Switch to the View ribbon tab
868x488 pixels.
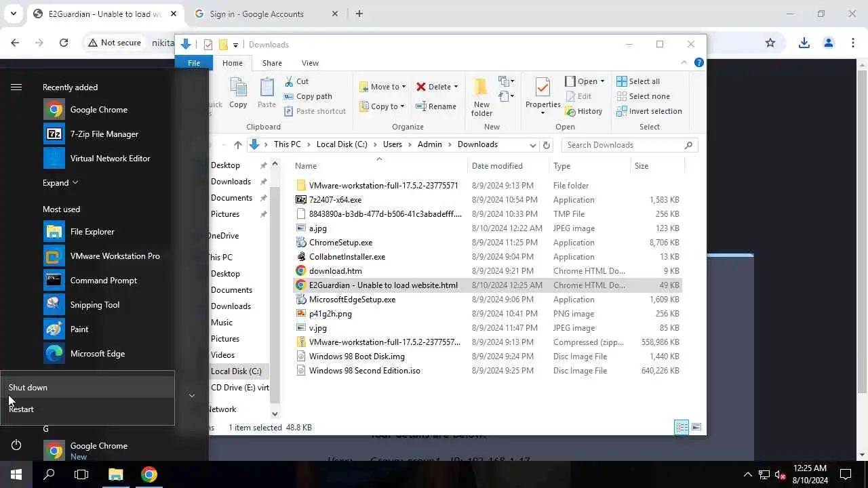310,63
